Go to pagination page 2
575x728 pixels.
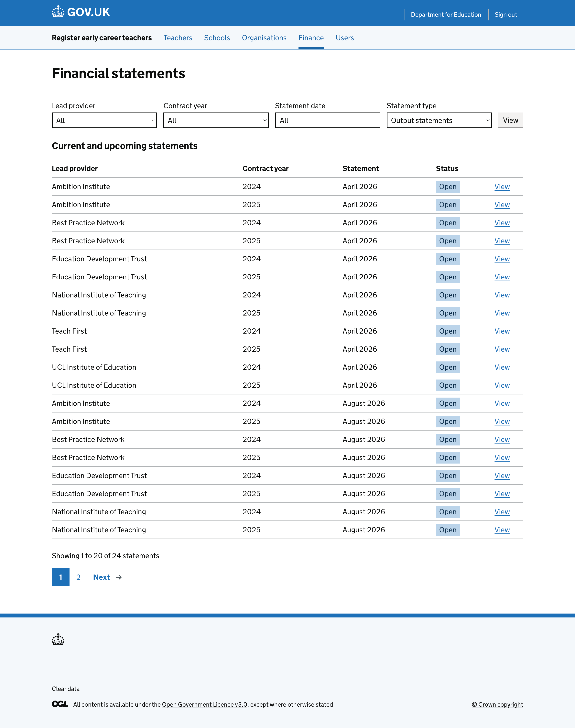pyautogui.click(x=78, y=577)
